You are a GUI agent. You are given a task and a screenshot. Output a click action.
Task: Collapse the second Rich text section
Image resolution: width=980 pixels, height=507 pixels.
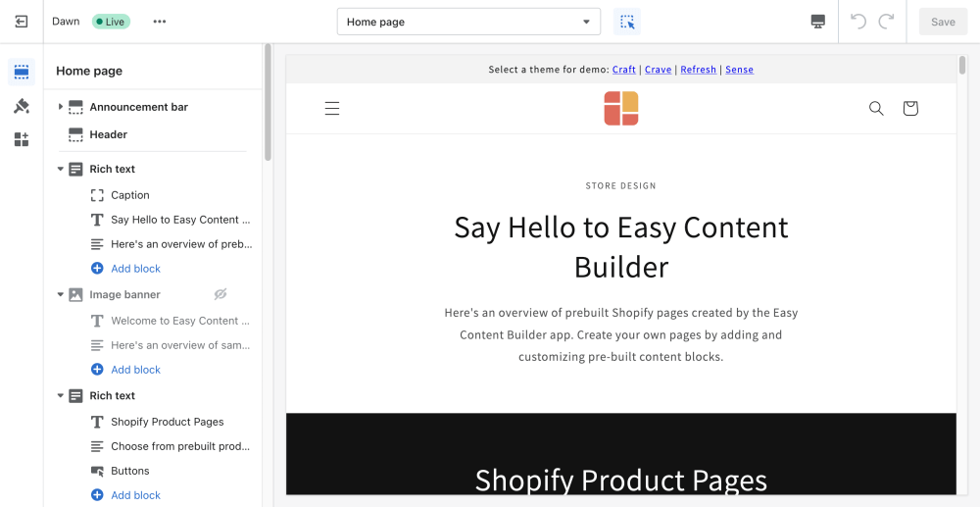coord(60,396)
